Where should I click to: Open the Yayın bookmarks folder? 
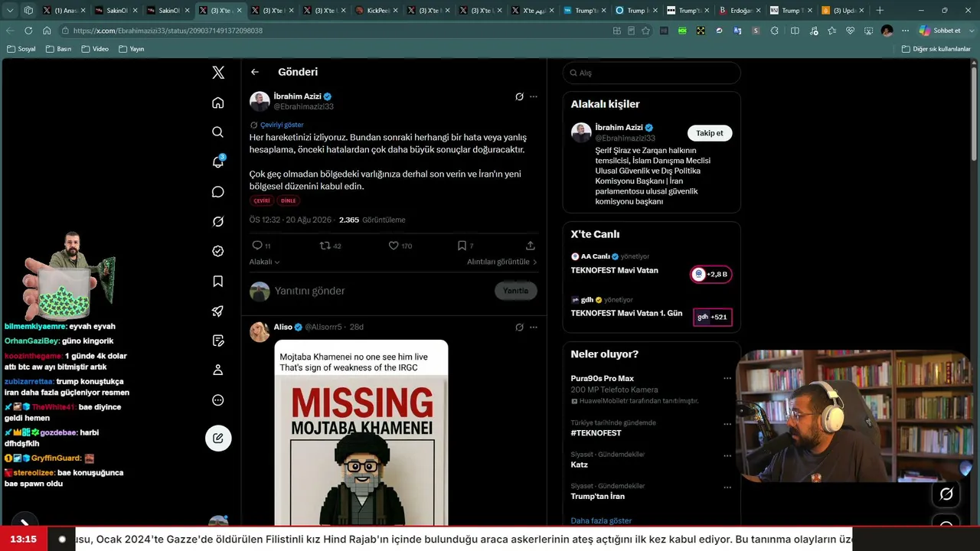pos(132,49)
